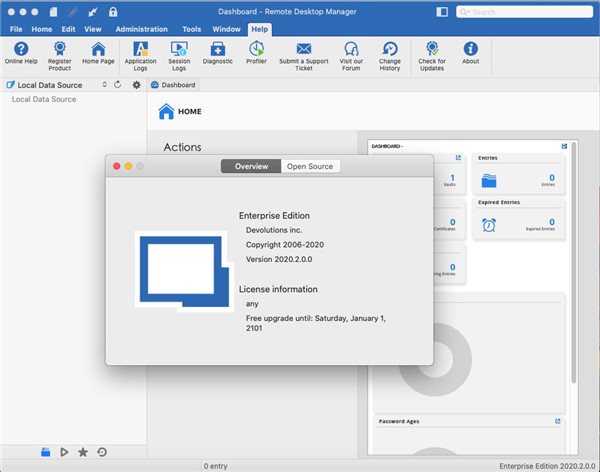Click the Expired Entries alarm clock icon
600x472 pixels.
point(489,225)
